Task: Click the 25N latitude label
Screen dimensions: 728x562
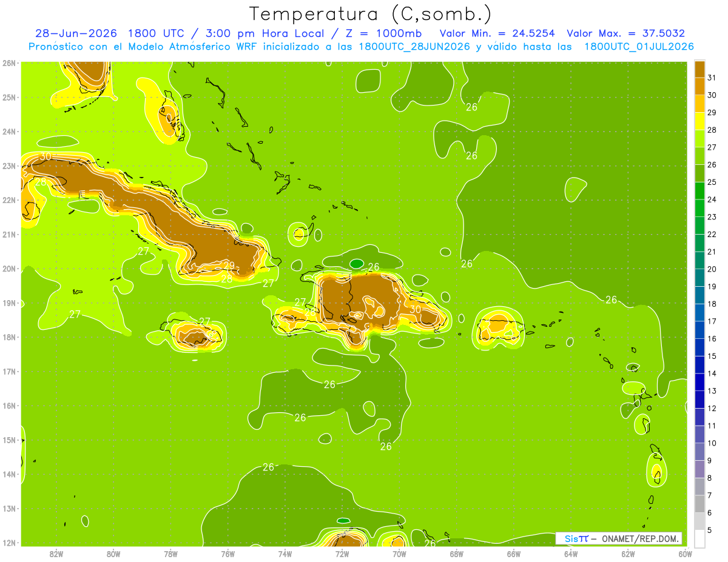Action: (x=8, y=97)
